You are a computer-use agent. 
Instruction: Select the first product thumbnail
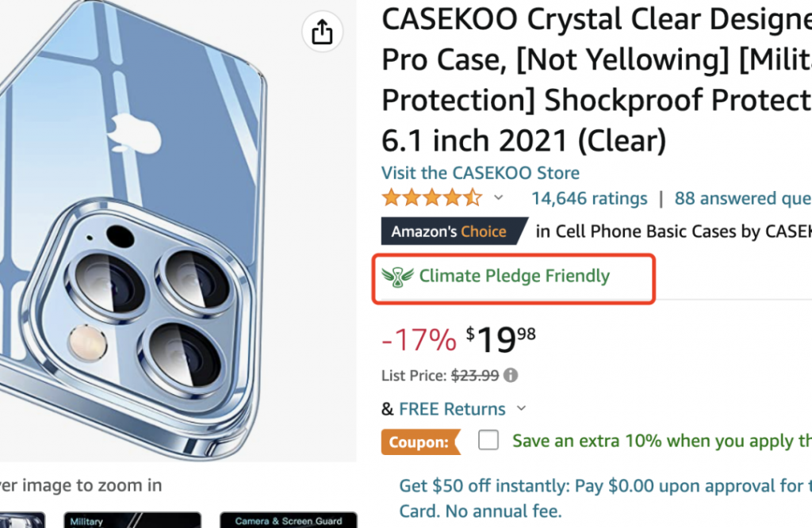coord(22,520)
